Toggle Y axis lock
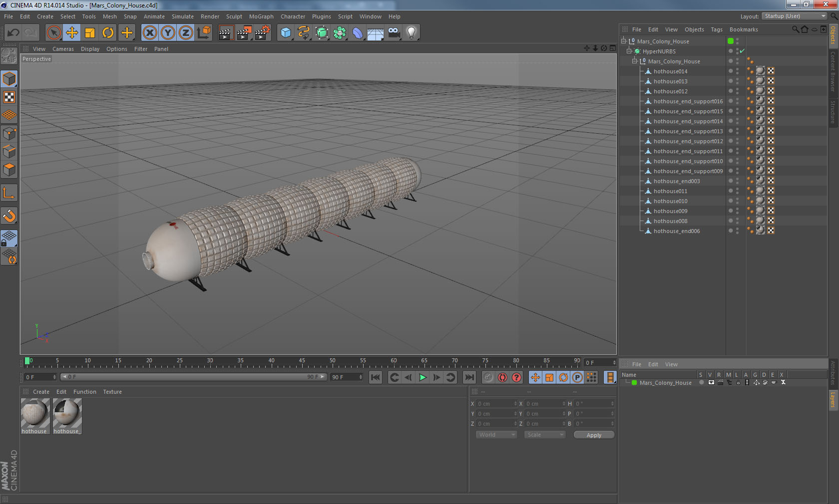This screenshot has height=504, width=839. pos(168,33)
